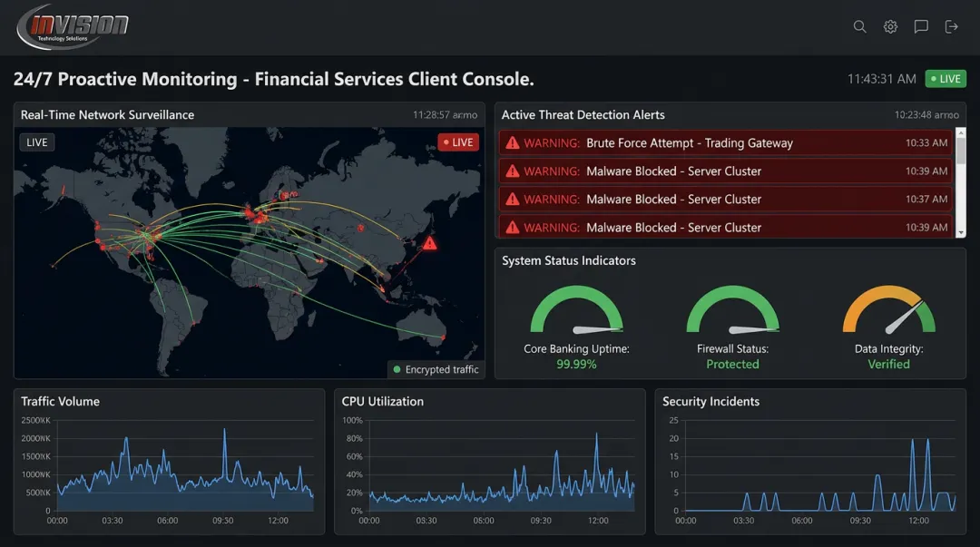Click the logout exit icon
The image size is (980, 547).
coord(951,26)
